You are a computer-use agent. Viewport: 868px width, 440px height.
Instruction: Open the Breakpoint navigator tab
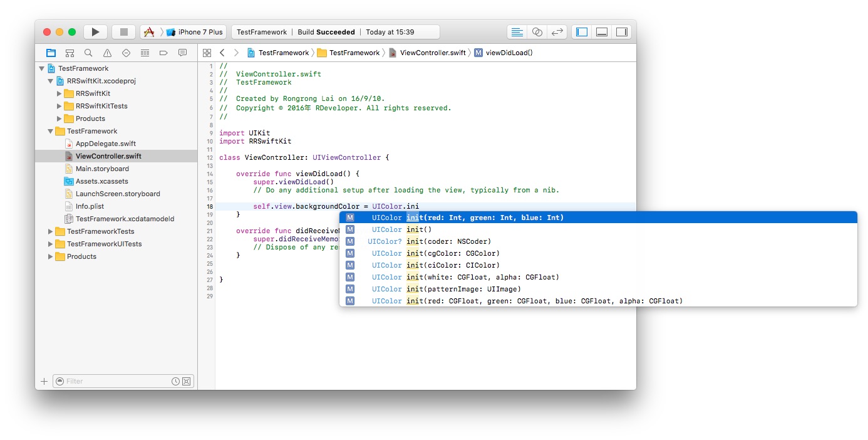(163, 53)
